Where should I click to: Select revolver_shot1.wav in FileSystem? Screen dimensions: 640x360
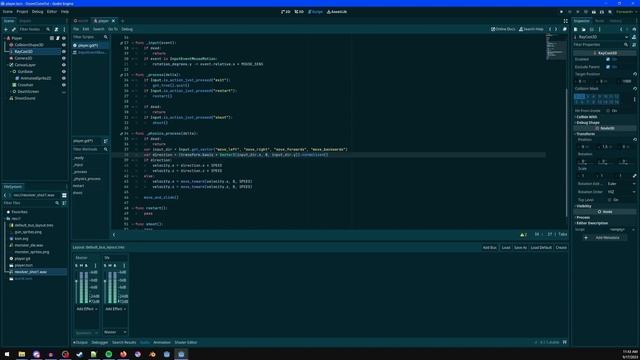tap(35, 272)
